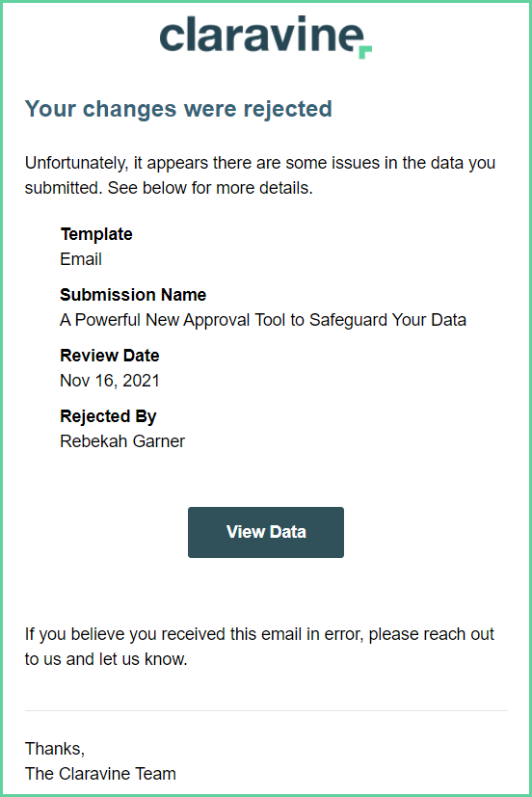Select the reviewer name Rebekah Garner
This screenshot has width=532, height=797.
point(122,441)
